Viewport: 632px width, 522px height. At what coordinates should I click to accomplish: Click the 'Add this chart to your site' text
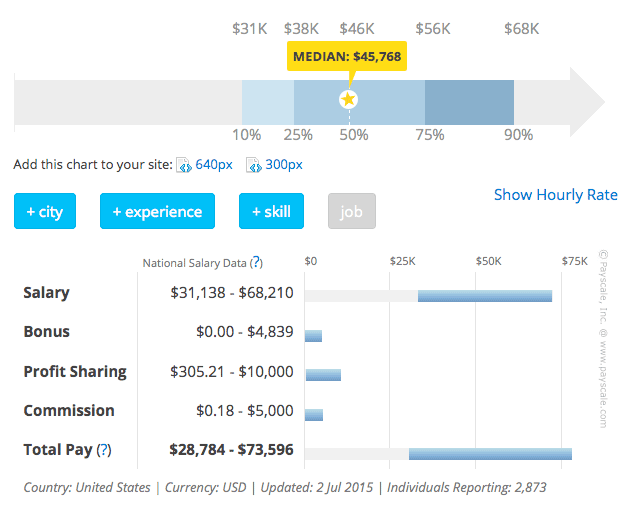coord(93,164)
